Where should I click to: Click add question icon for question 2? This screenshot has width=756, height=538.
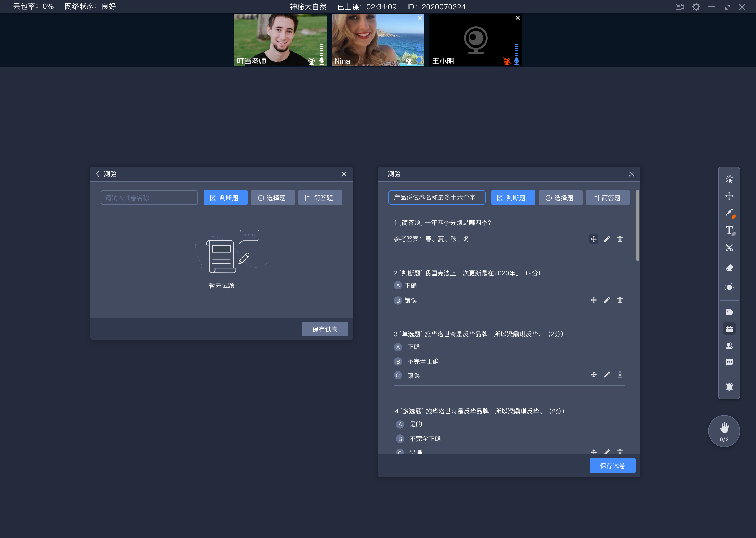click(593, 300)
